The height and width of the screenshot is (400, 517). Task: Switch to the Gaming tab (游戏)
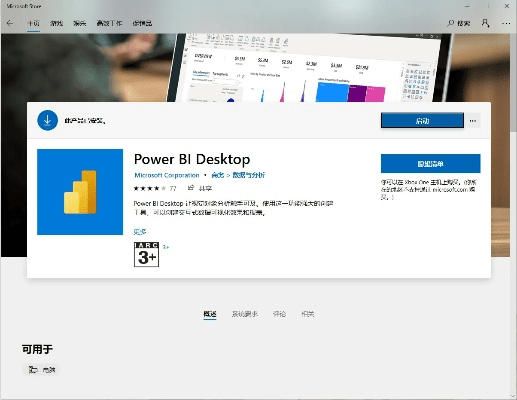coord(56,23)
